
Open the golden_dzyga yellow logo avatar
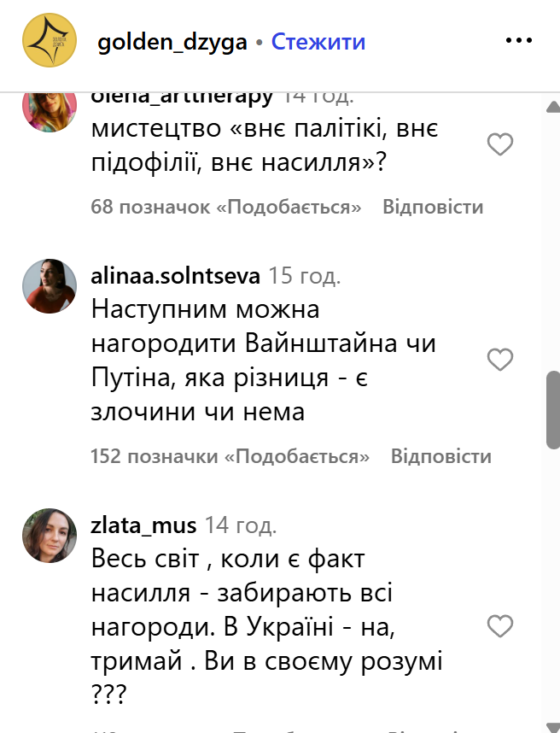point(50,41)
